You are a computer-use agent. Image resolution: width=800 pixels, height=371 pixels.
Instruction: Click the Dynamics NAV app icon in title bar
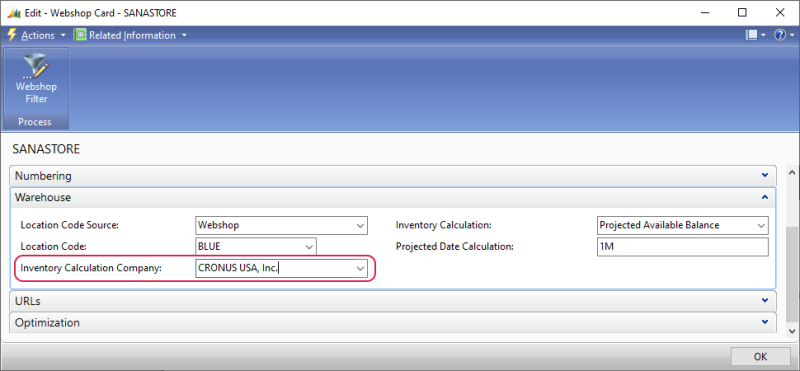tap(13, 13)
